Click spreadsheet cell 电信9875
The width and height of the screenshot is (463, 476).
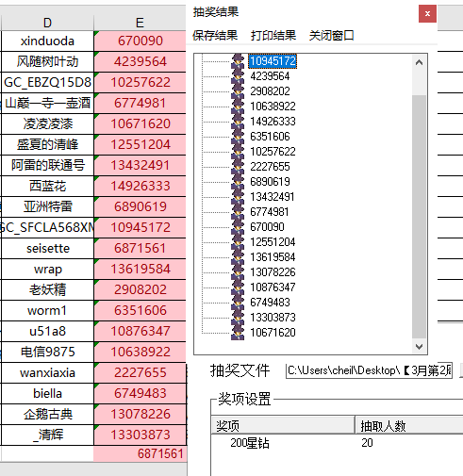pos(47,352)
